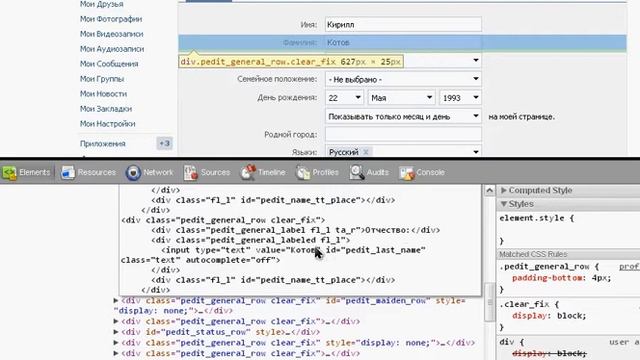Image resolution: width=640 pixels, height=360 pixels.
Task: Remove the Русский language tag
Action: [366, 152]
